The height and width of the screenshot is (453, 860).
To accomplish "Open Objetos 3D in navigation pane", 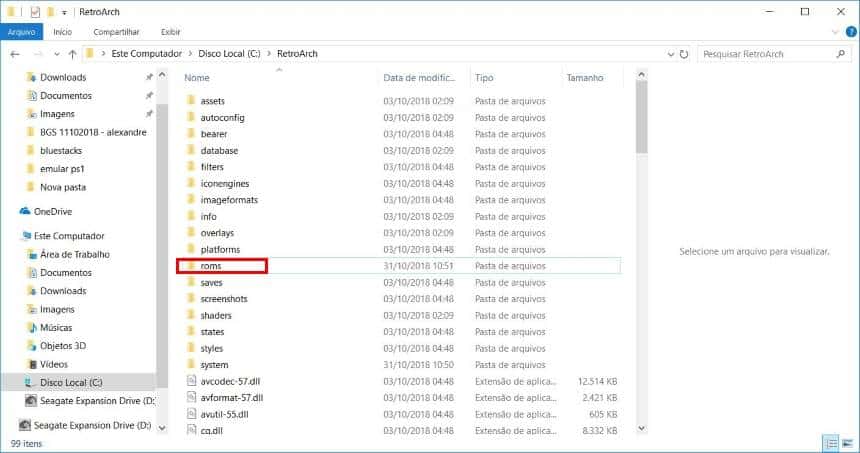I will 63,346.
